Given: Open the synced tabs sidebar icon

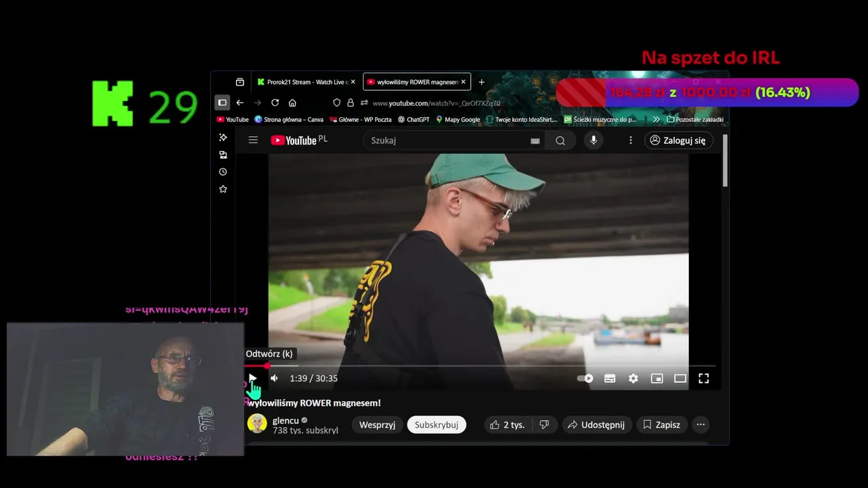Looking at the screenshot, I should (223, 155).
